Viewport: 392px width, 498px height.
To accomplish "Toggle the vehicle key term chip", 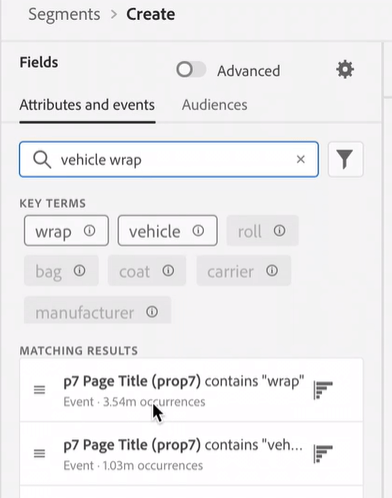I will tap(167, 231).
